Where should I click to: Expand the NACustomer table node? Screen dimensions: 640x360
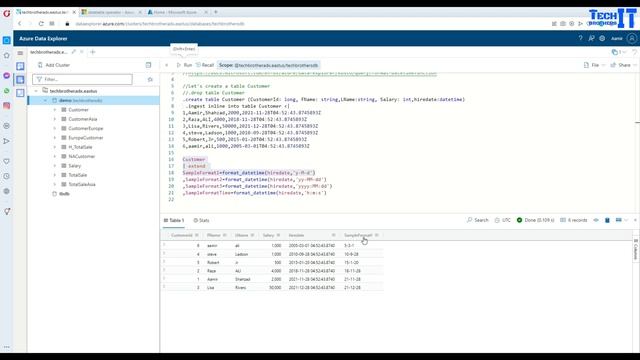tap(55, 156)
